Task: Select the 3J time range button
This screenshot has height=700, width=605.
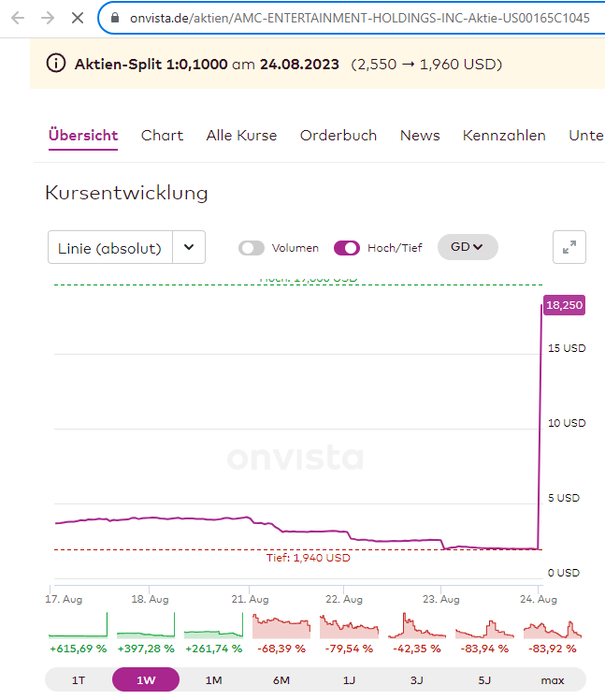Action: (417, 680)
